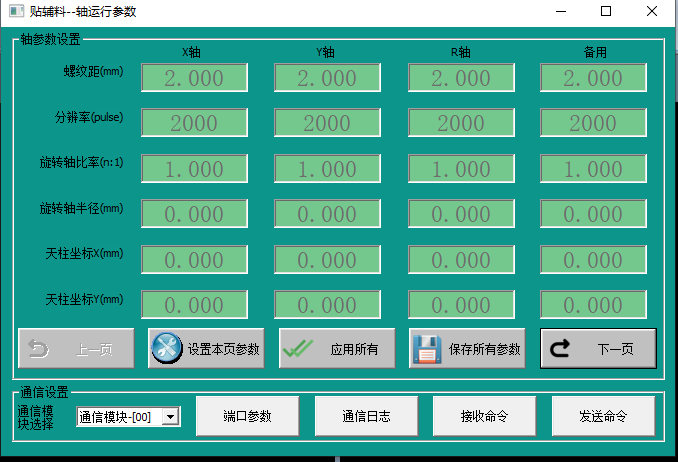The width and height of the screenshot is (678, 462).
Task: Click the floppy disk icon for 保存所有参数
Action: [428, 349]
